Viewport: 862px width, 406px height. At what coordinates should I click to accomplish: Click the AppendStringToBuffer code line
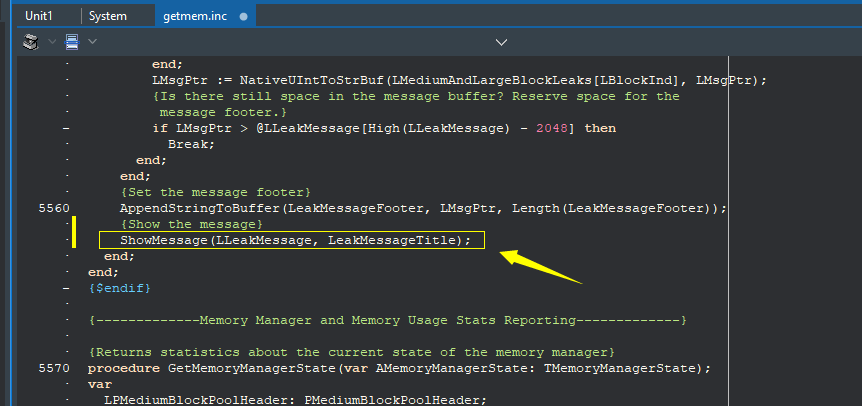423,209
